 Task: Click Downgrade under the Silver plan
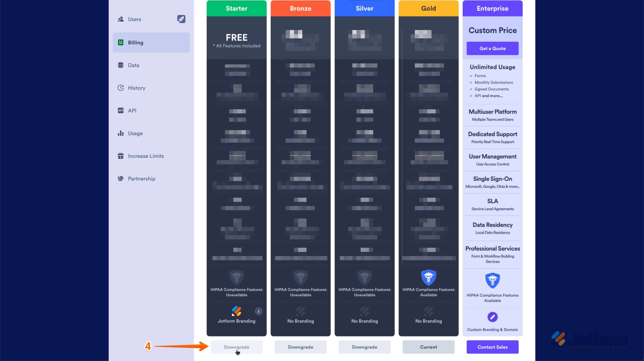(x=364, y=347)
